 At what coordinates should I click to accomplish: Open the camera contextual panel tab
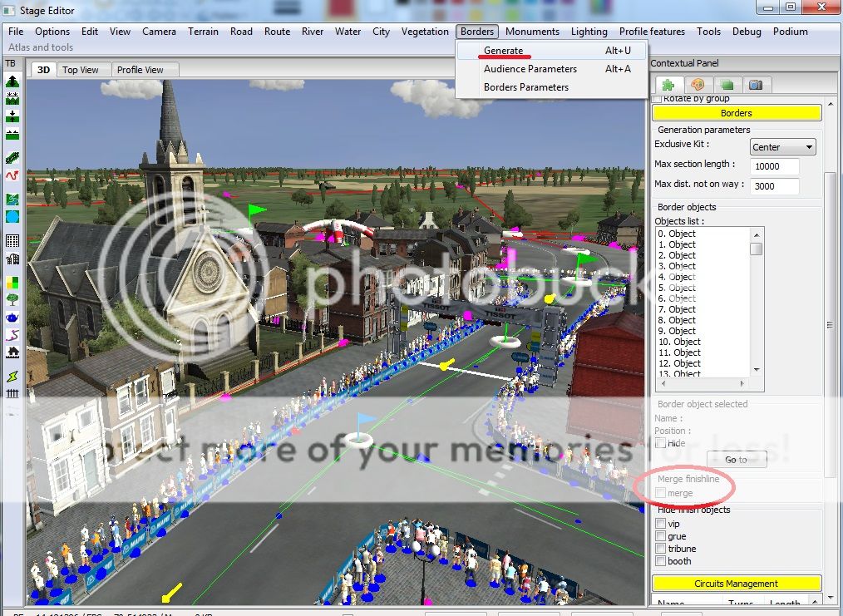[756, 85]
